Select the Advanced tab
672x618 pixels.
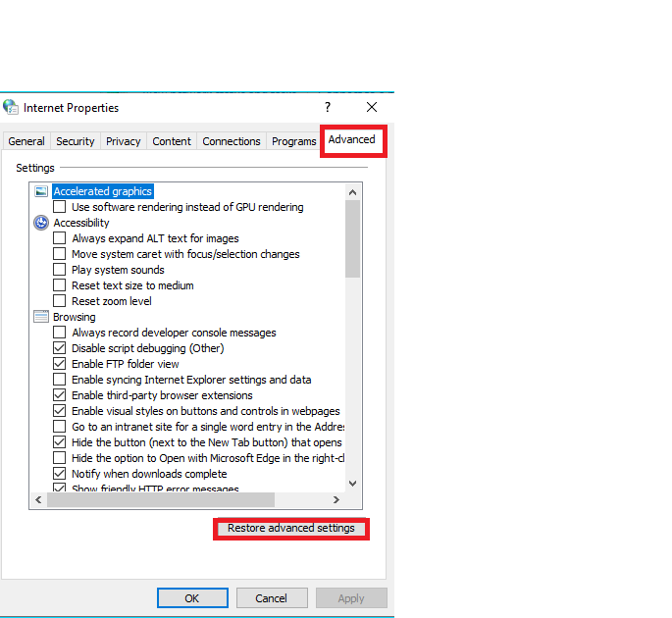click(x=352, y=140)
